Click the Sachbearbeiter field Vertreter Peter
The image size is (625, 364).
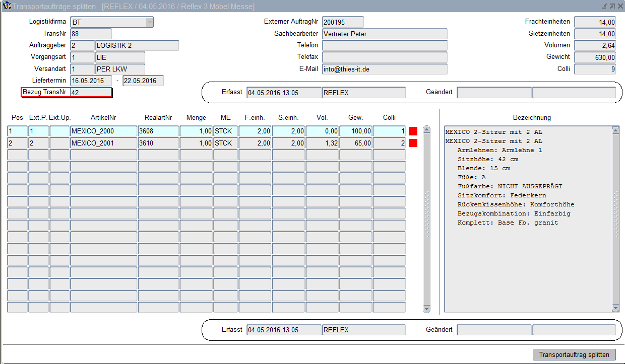(x=385, y=34)
